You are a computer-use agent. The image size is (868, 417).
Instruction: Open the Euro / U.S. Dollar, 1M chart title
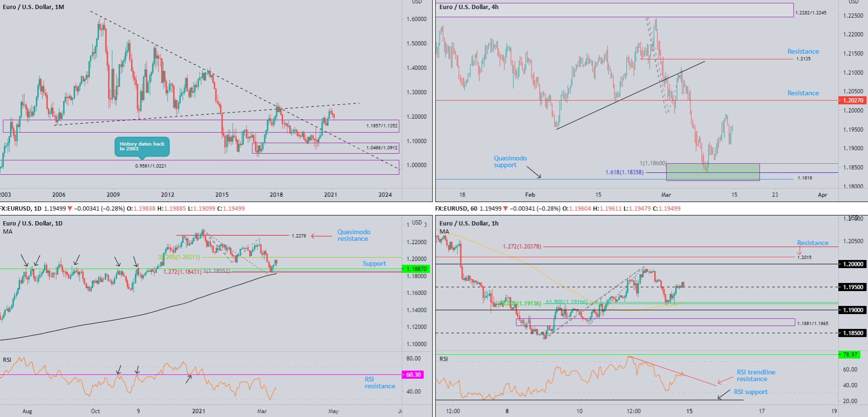[33, 7]
